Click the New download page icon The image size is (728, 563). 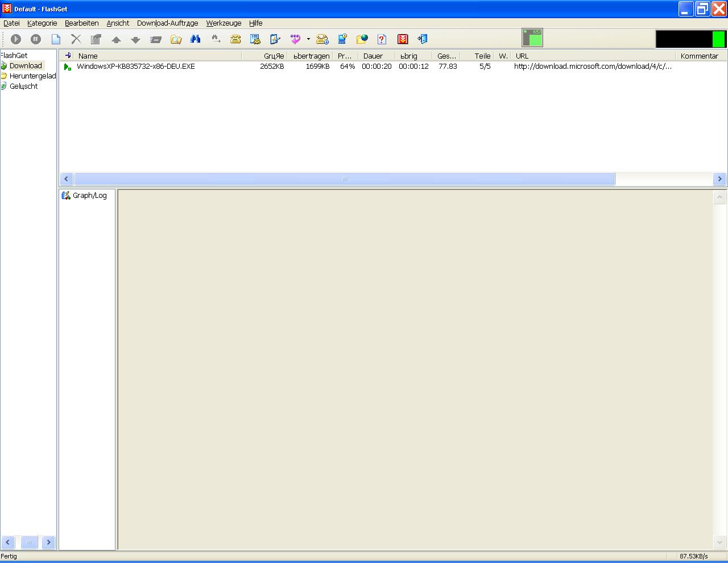coord(56,39)
